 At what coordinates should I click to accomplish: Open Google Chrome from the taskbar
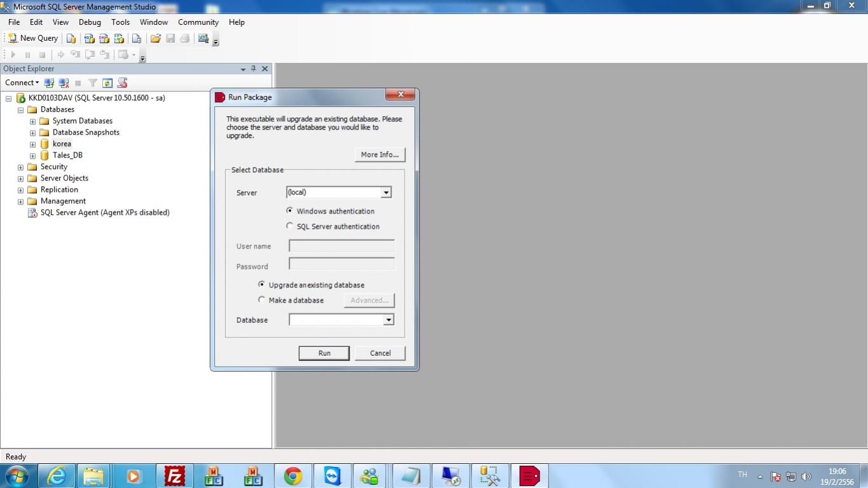pos(292,476)
